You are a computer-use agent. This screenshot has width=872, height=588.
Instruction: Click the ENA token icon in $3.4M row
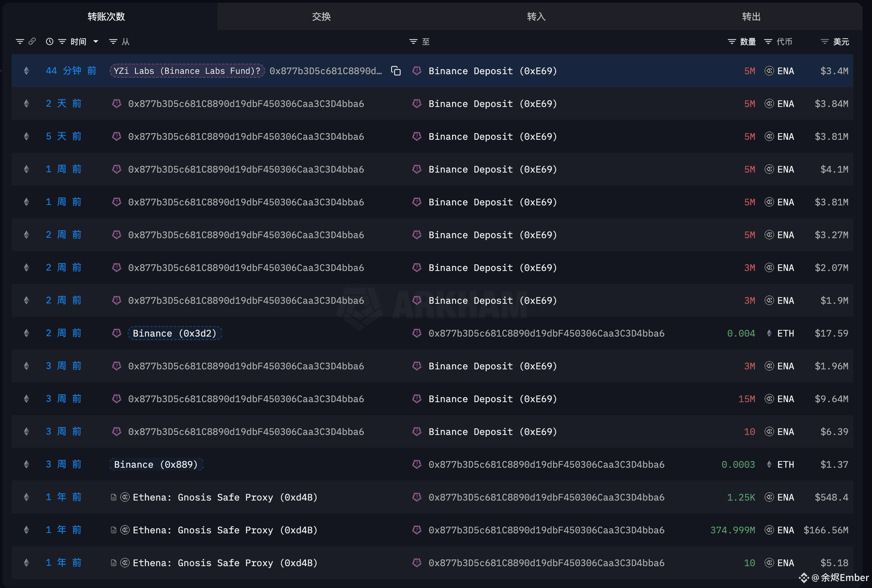click(x=769, y=71)
